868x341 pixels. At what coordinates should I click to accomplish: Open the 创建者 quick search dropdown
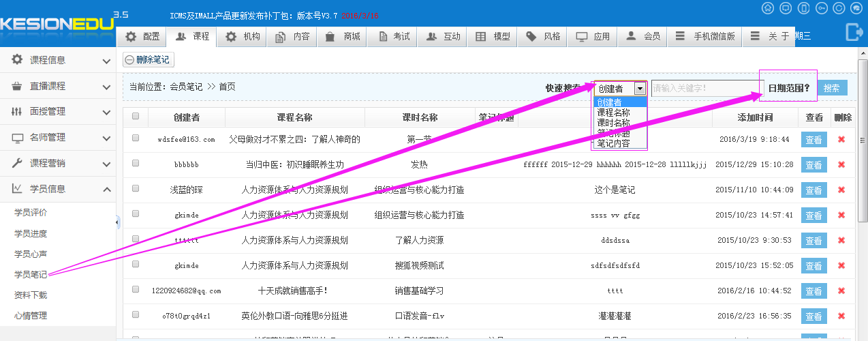(619, 88)
